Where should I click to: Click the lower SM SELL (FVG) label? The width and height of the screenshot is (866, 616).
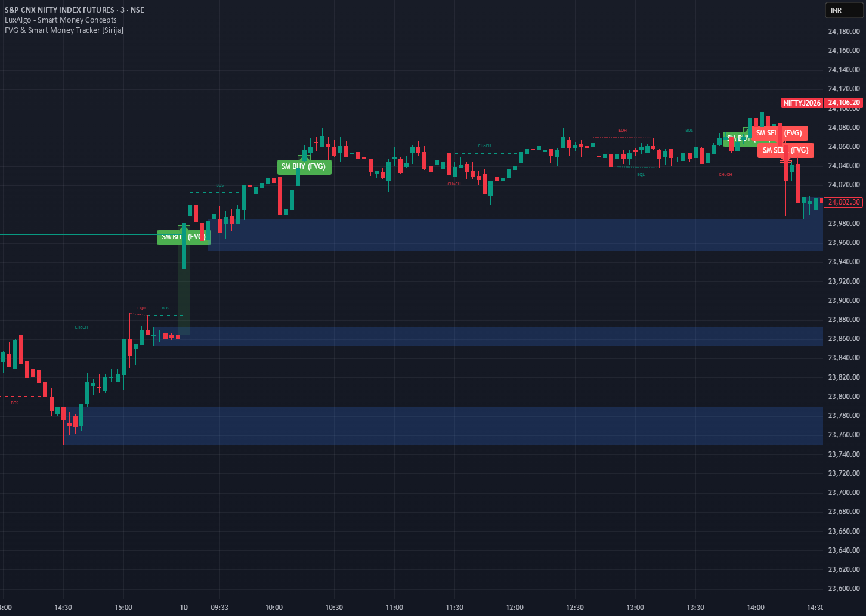[x=786, y=150]
